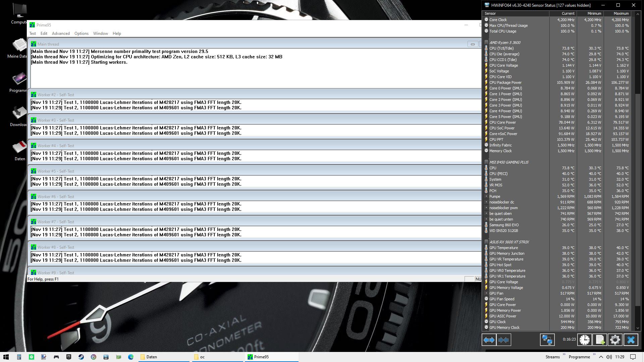Open the graphics card taskbar icon

pyautogui.click(x=118, y=357)
